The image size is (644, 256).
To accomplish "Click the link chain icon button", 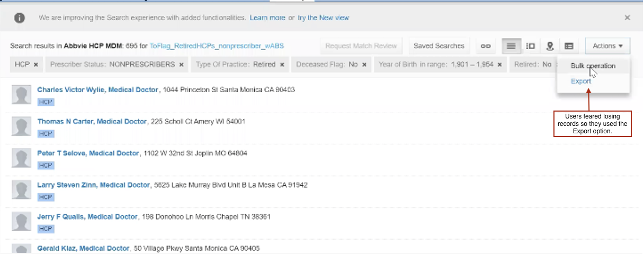I will pyautogui.click(x=486, y=46).
